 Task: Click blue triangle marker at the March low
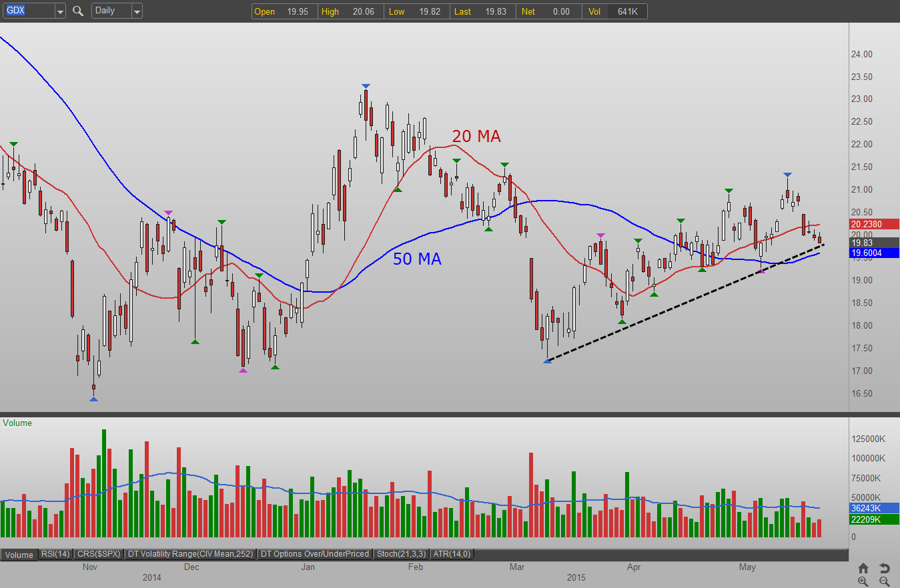tap(547, 361)
